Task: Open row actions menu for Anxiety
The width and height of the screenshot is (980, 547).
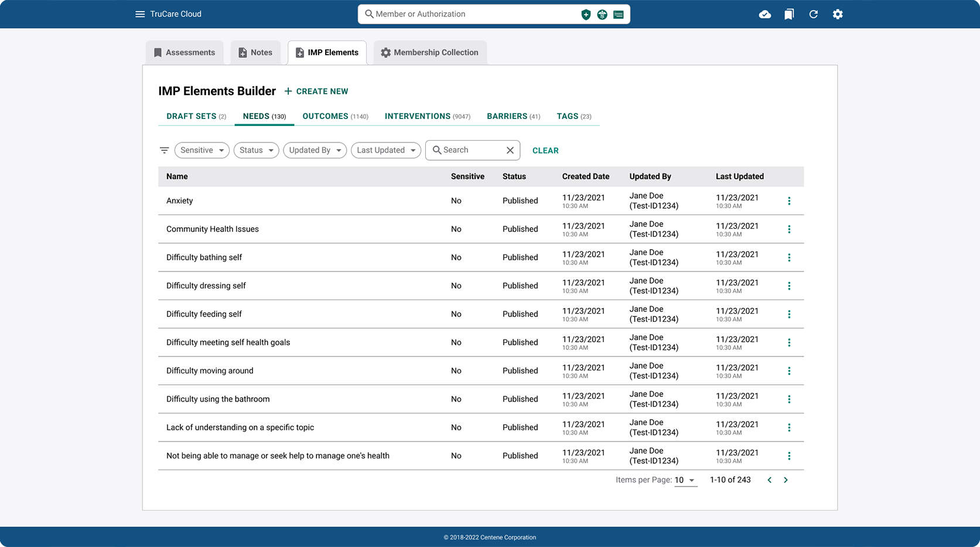Action: pyautogui.click(x=789, y=201)
